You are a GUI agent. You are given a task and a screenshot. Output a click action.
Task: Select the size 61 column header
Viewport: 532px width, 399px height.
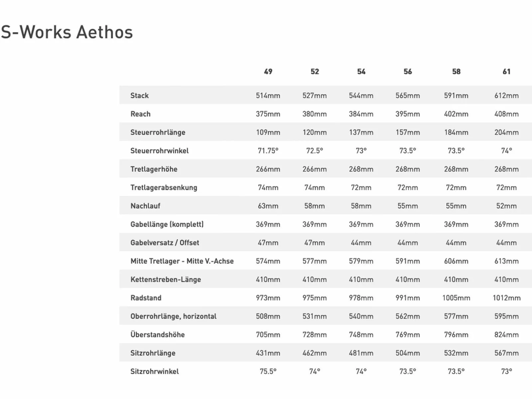point(506,71)
